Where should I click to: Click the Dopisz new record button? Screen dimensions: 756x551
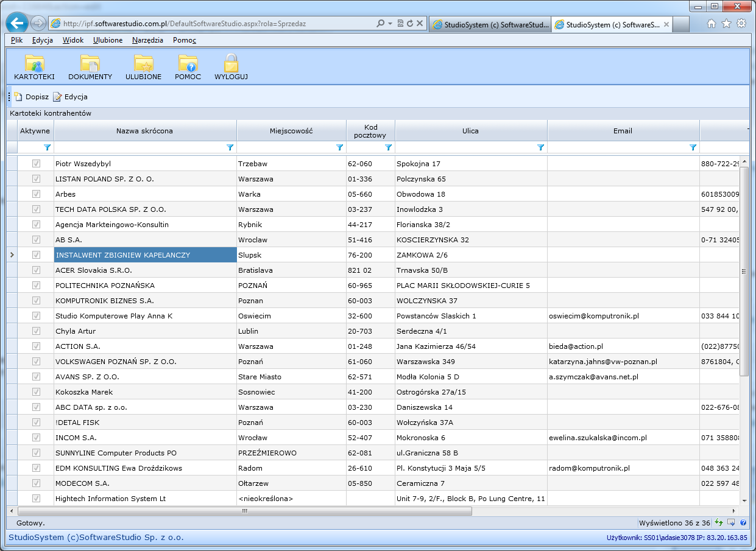click(31, 97)
